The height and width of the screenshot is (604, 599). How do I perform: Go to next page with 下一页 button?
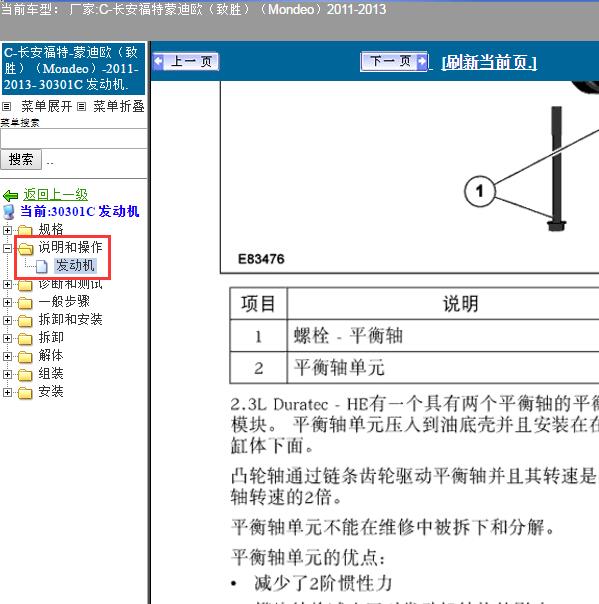pyautogui.click(x=394, y=61)
